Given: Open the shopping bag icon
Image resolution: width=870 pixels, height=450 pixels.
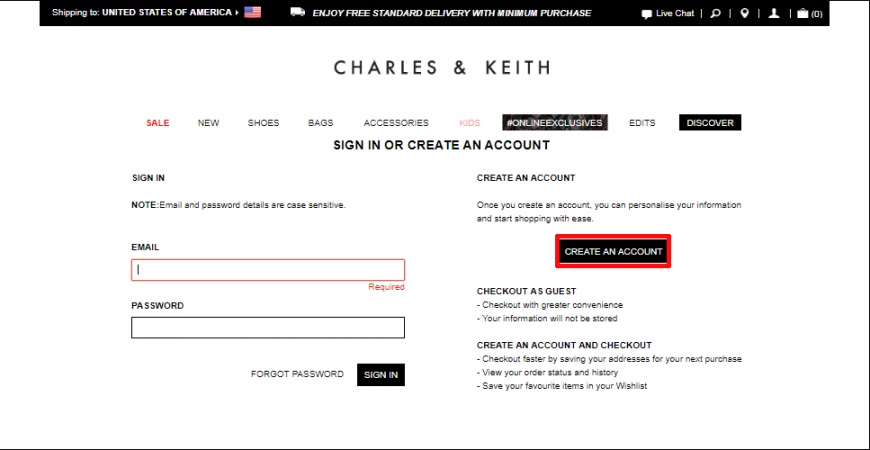Looking at the screenshot, I should [802, 13].
